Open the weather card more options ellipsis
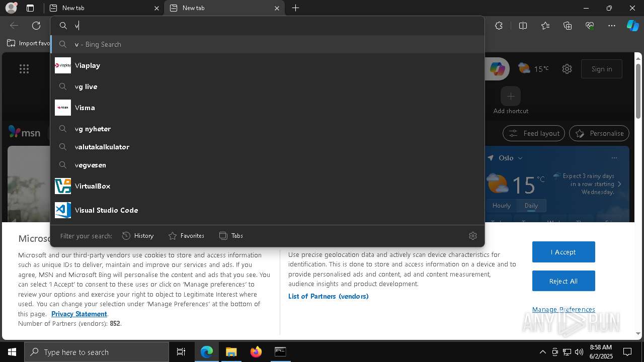 pos(614,158)
